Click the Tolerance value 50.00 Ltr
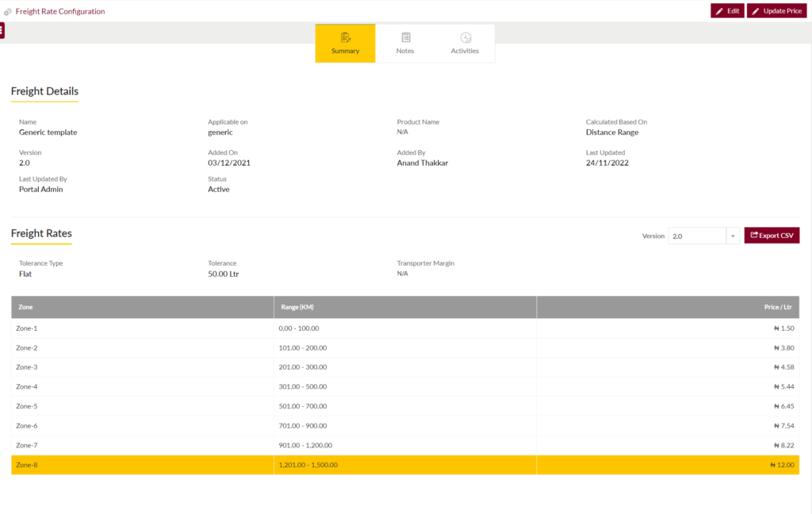 coord(223,274)
